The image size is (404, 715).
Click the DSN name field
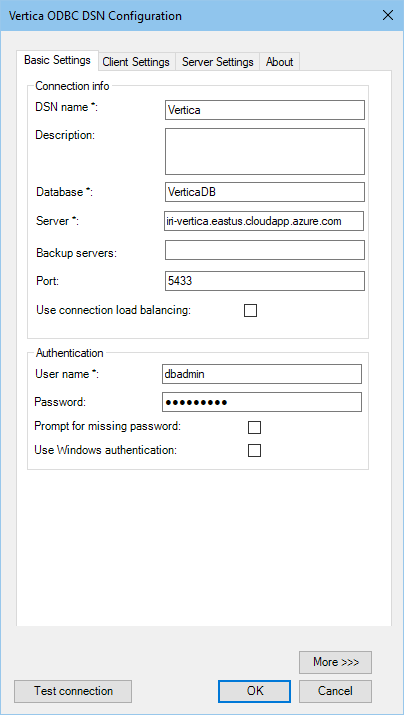[265, 110]
